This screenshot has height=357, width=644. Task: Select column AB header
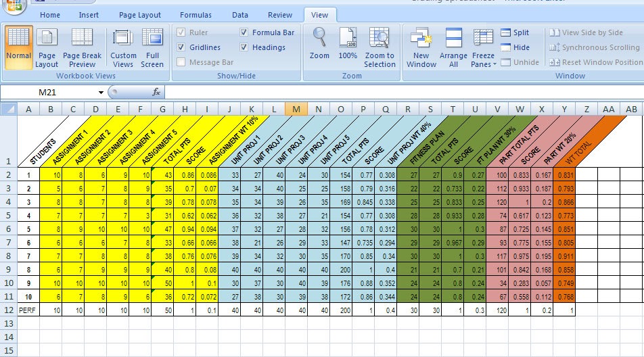point(631,109)
